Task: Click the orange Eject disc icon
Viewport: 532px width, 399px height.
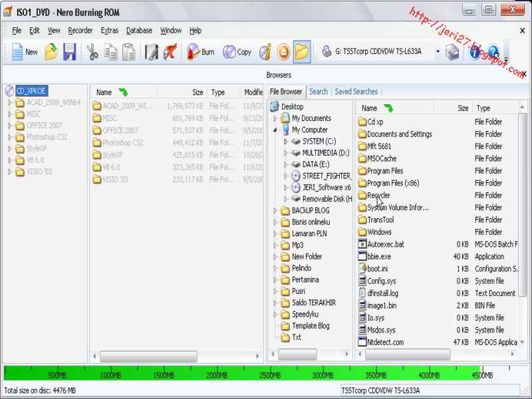Action: pyautogui.click(x=284, y=53)
